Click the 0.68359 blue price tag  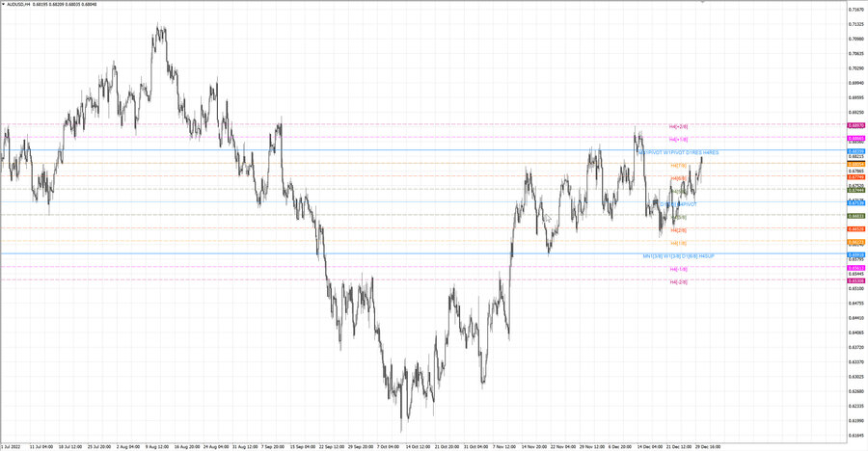(855, 151)
